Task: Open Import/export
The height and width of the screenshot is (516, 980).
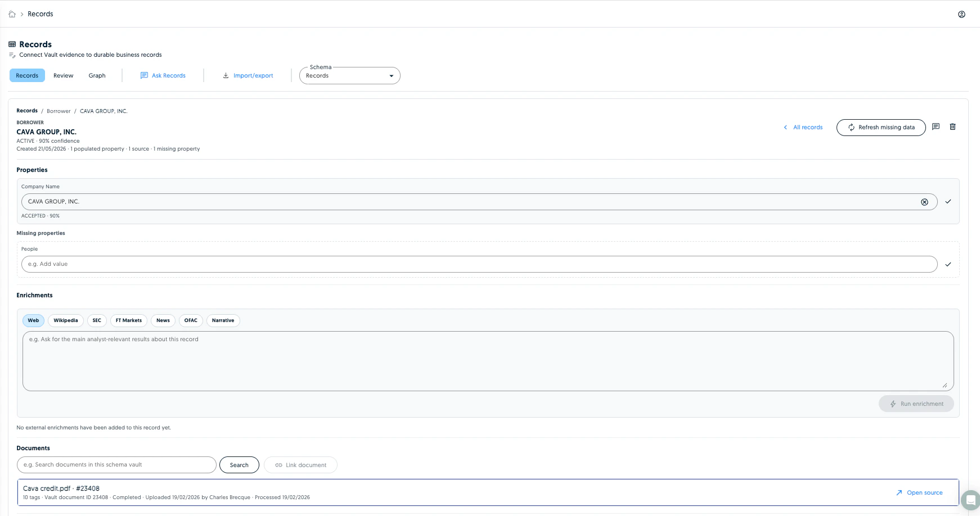Action: tap(248, 75)
